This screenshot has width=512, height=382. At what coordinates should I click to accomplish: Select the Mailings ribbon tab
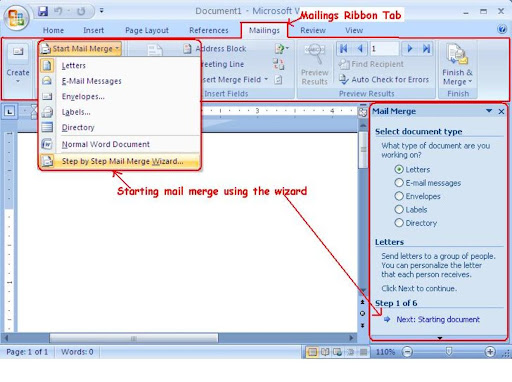264,30
